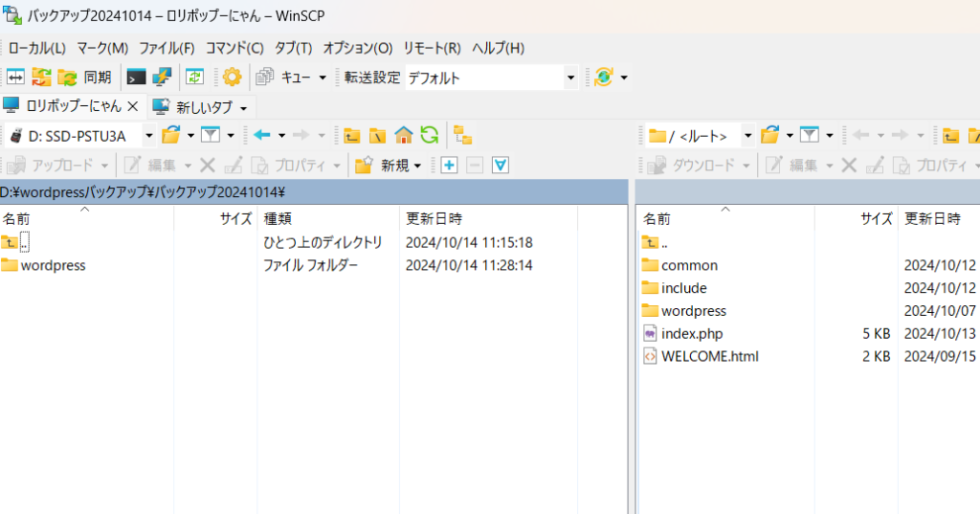
Task: Open session in PuTTY via lightning monitor icon
Action: [162, 77]
